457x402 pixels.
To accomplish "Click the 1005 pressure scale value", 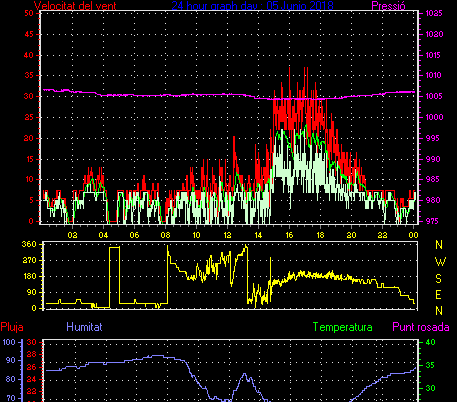I will [x=434, y=96].
